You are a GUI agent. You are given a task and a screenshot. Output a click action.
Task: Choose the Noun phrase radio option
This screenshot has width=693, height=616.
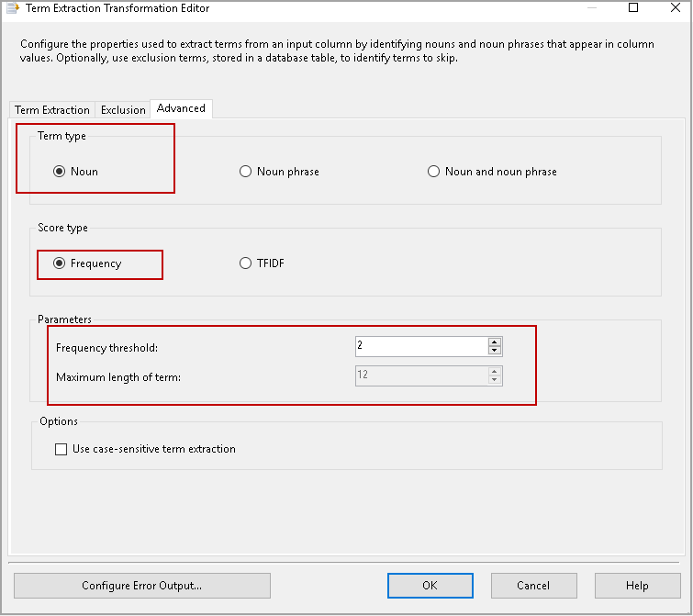(x=245, y=172)
